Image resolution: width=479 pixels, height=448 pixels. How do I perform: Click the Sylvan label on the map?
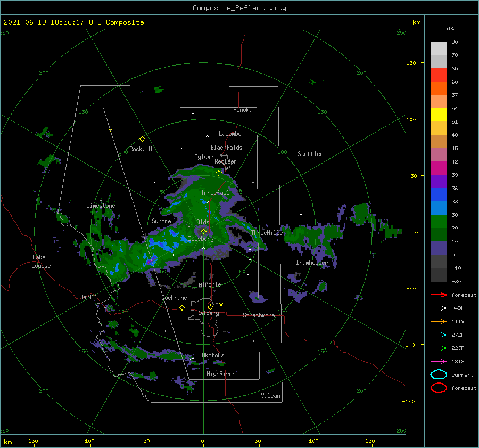click(x=204, y=157)
